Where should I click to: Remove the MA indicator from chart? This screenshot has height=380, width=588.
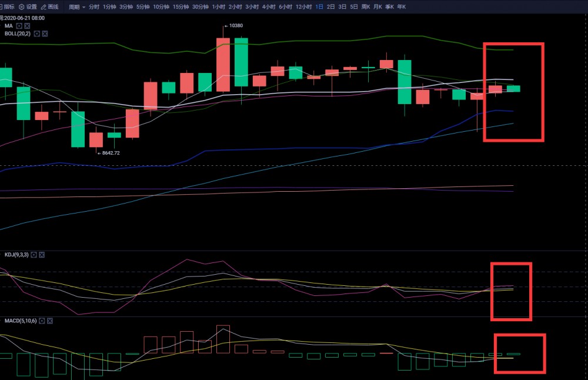(27, 26)
